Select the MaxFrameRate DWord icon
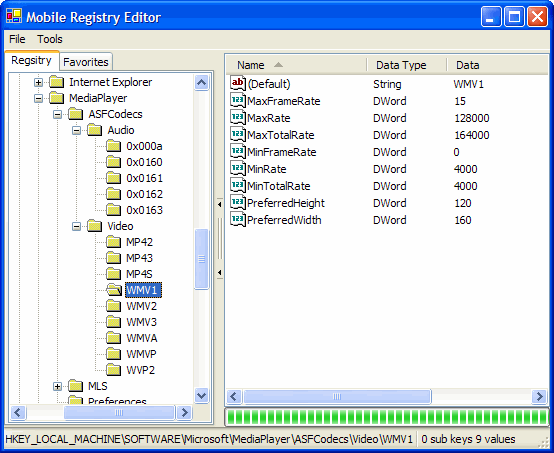The image size is (554, 453). 237,100
